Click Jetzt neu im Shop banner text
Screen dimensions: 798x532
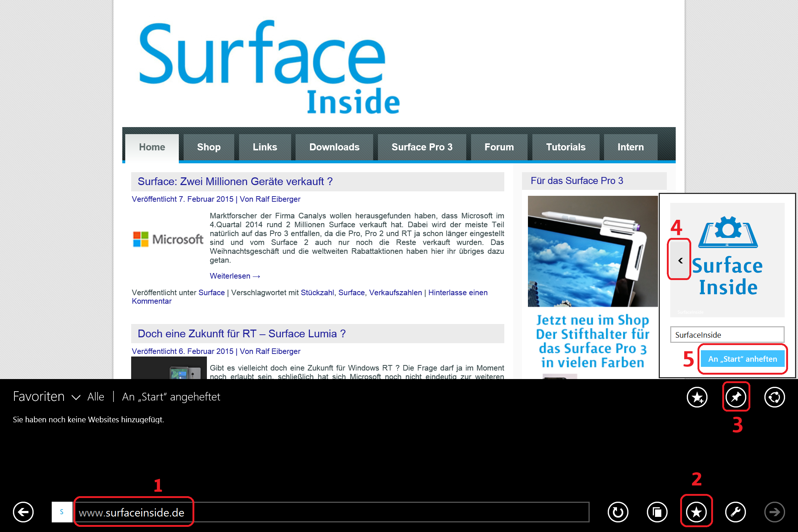[593, 341]
